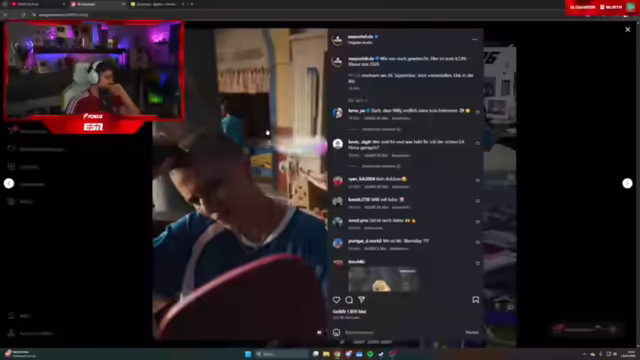Open avatar of the Willy Icon commenter
640x360 pixels.
tap(338, 112)
